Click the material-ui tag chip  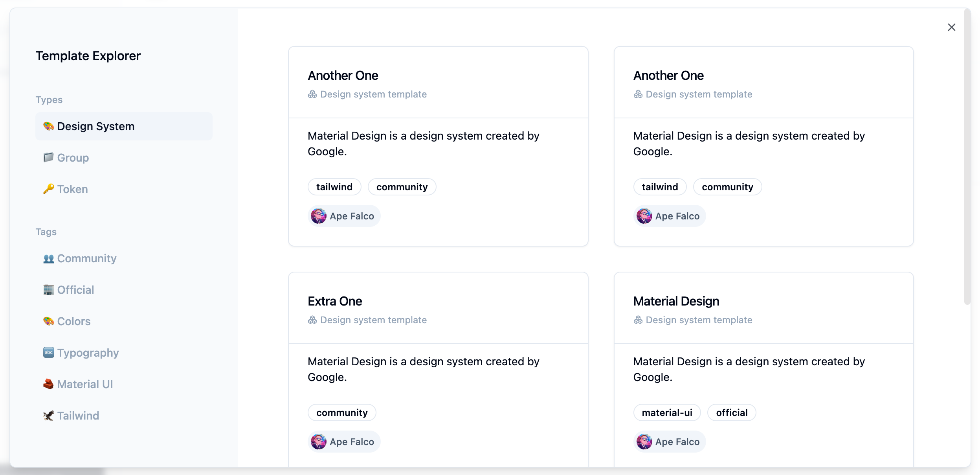pos(667,412)
